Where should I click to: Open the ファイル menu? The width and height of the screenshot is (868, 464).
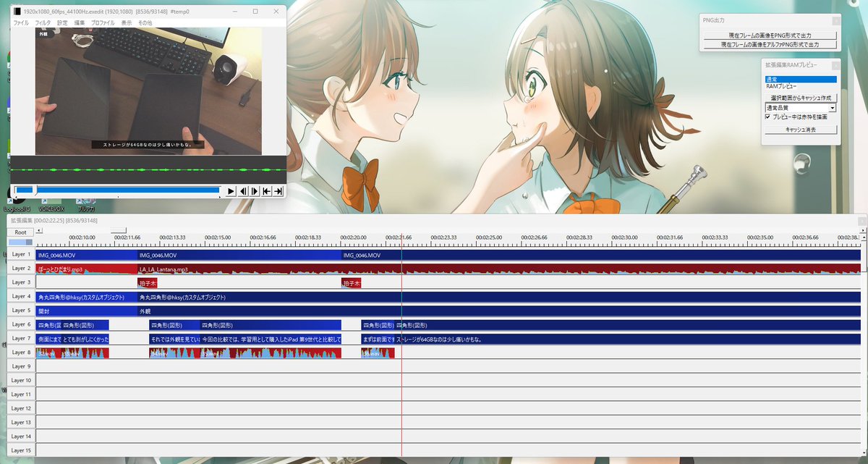21,23
